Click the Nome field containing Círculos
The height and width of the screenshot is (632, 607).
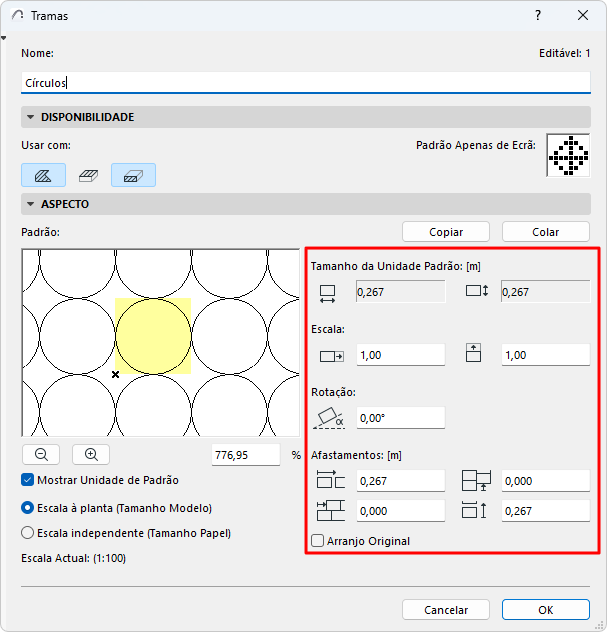pos(306,83)
